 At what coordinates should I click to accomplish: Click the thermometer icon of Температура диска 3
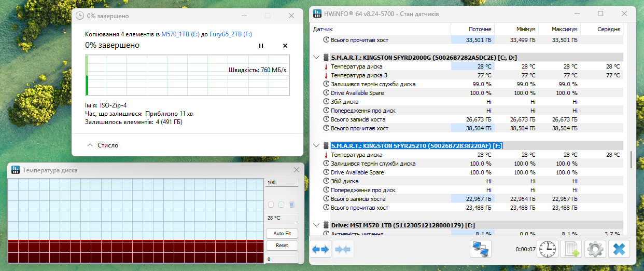(x=326, y=75)
